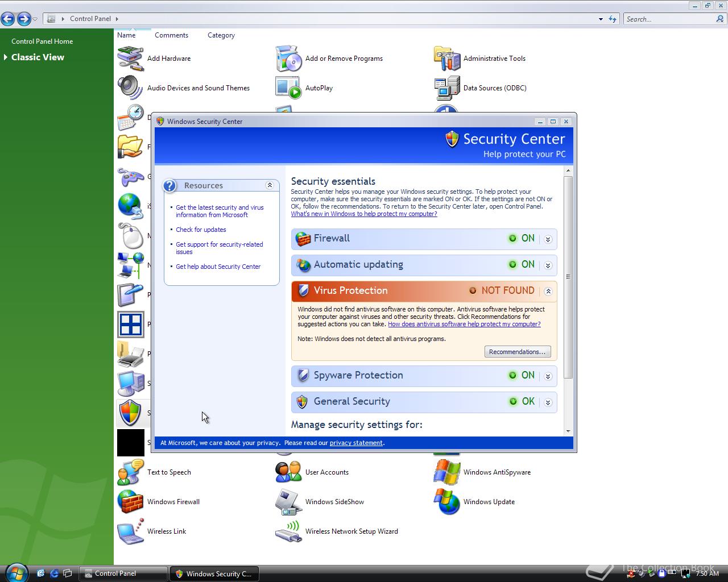Click the Forward navigation button

point(24,19)
